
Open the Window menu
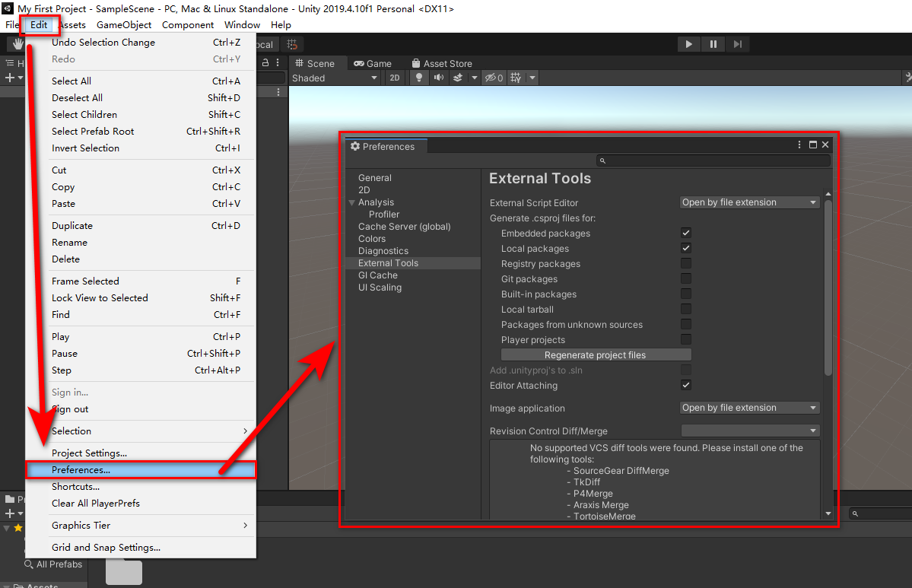click(x=242, y=25)
